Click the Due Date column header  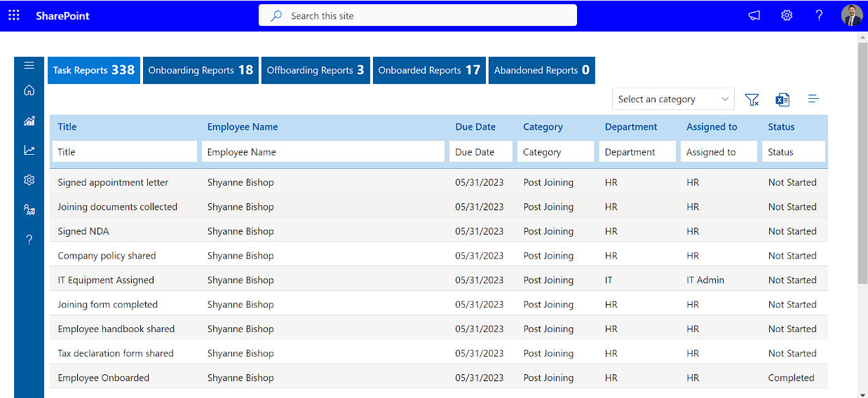click(x=475, y=127)
